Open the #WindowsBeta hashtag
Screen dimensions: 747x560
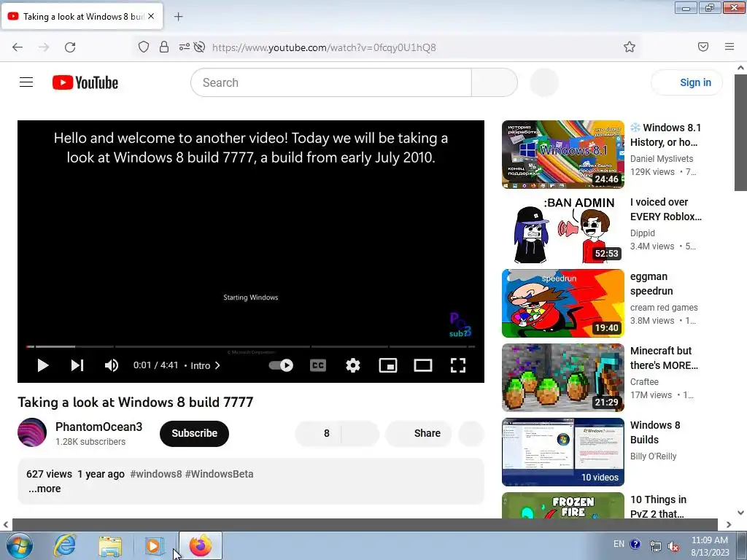click(x=219, y=474)
